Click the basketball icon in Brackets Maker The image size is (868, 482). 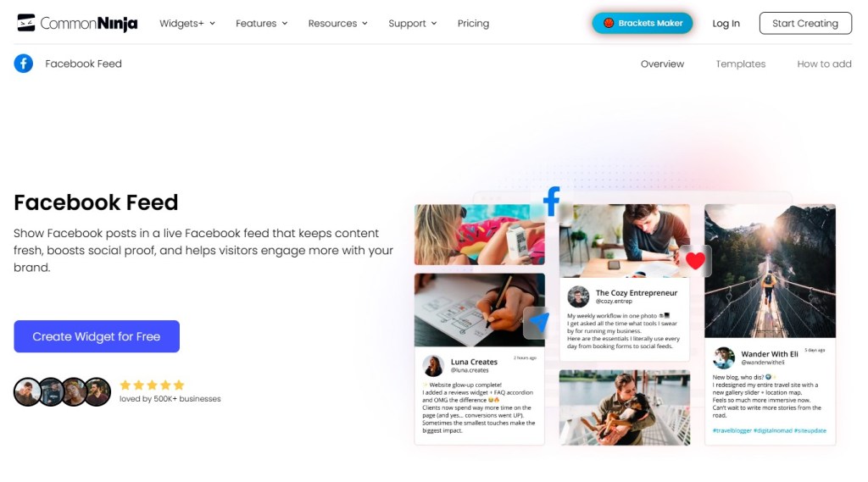(x=609, y=23)
